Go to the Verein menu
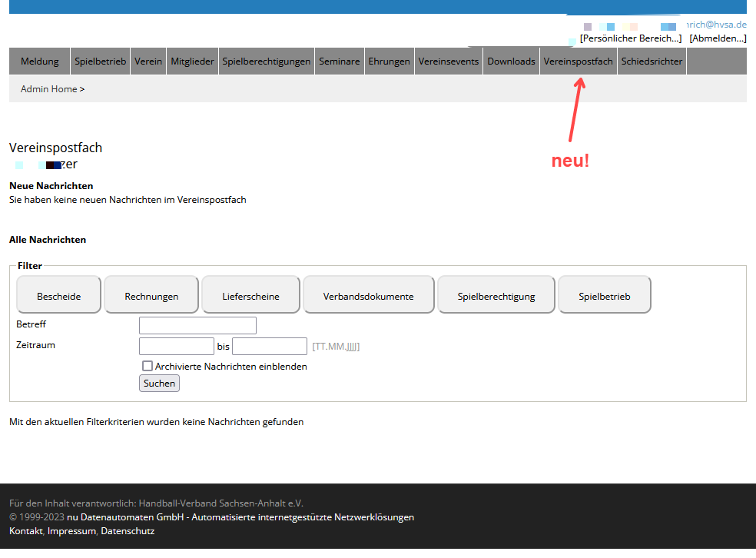Screen dimensions: 756x558 pyautogui.click(x=148, y=61)
